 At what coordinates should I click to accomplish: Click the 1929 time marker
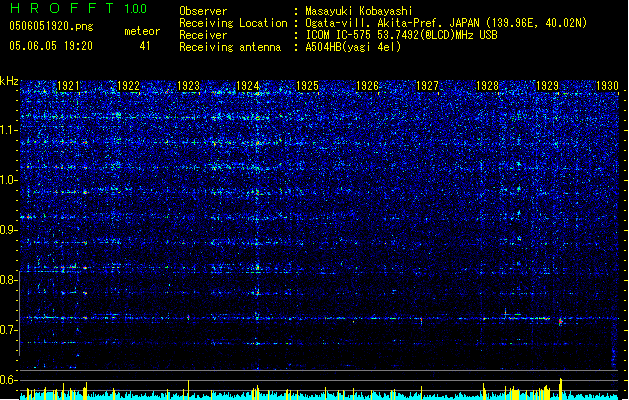547,86
